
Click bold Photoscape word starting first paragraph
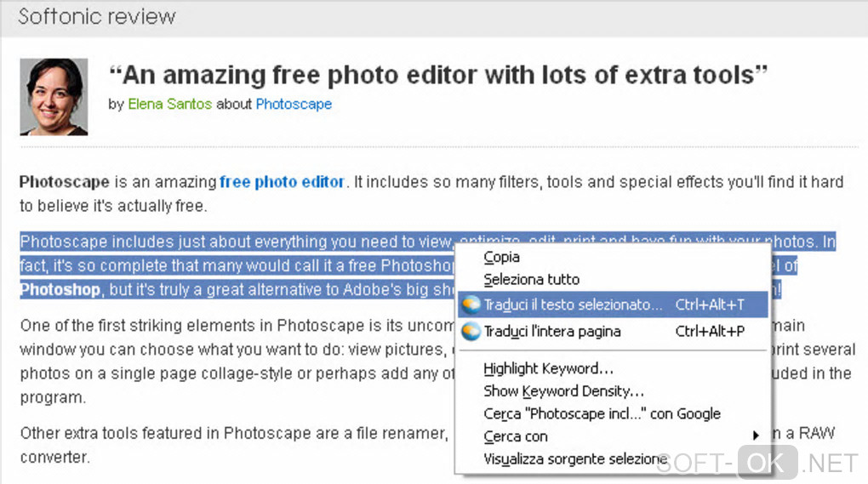tap(64, 182)
